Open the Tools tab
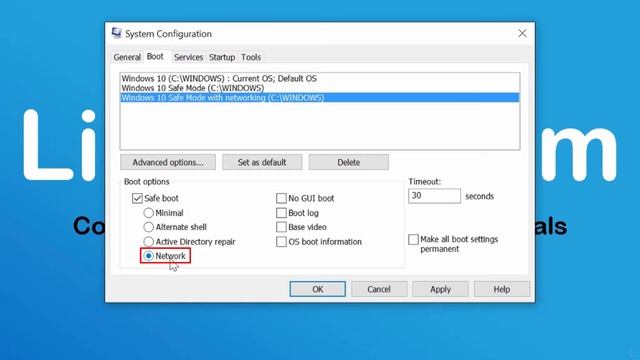 [x=251, y=57]
